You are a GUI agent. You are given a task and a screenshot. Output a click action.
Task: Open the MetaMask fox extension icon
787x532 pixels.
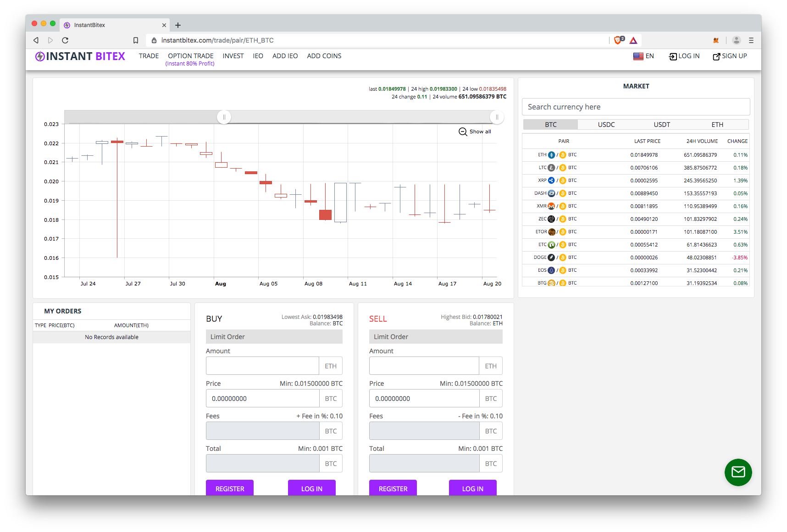716,40
